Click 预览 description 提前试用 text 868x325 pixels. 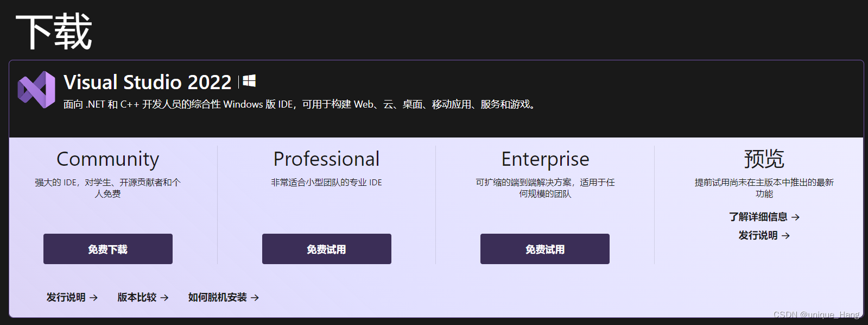[x=764, y=188]
